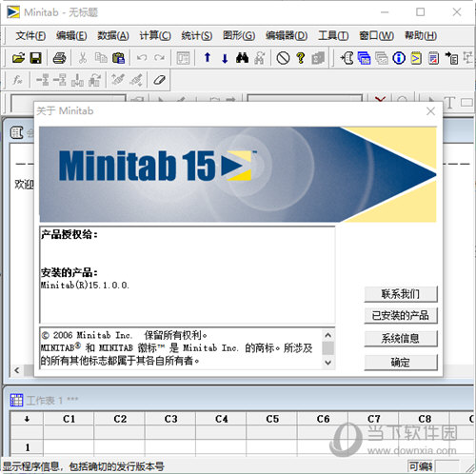Click the Copy icon in the toolbar
The image size is (476, 474).
click(x=101, y=58)
